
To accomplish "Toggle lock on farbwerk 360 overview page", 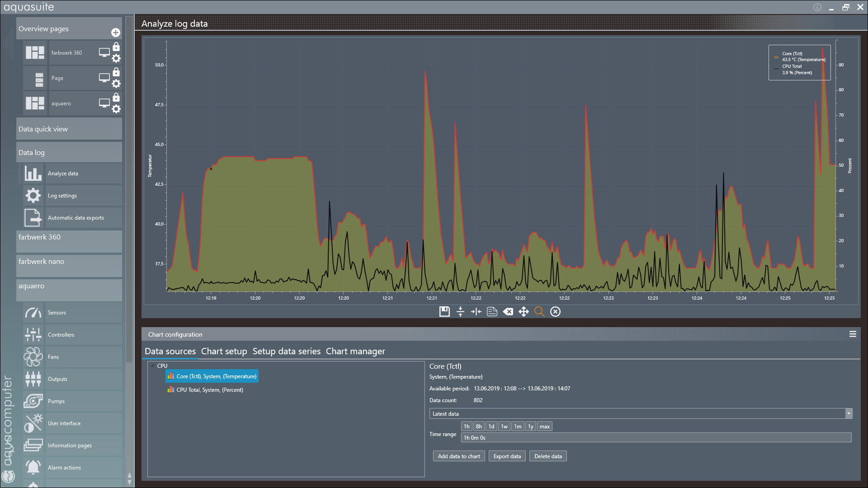I will [116, 47].
